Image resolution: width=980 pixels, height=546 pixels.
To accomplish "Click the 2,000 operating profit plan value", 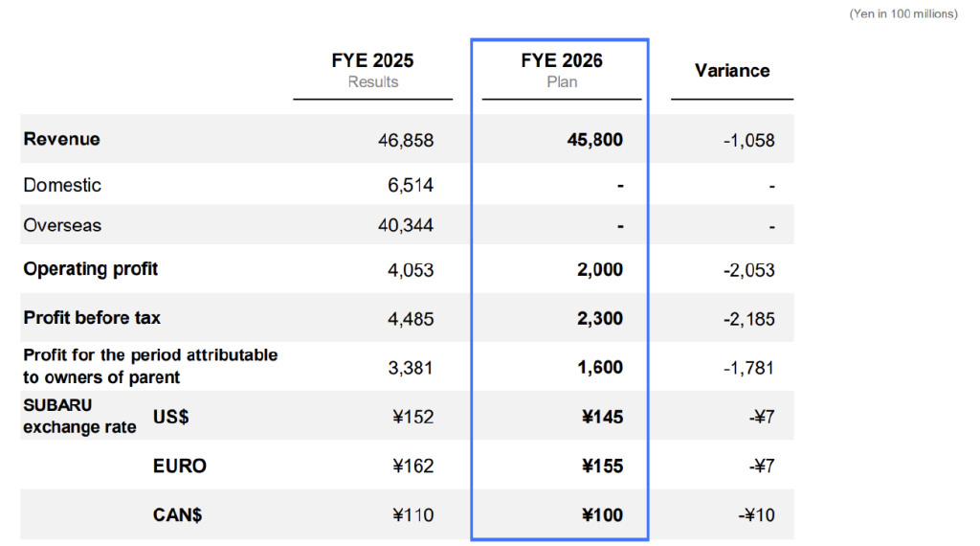I will click(600, 270).
